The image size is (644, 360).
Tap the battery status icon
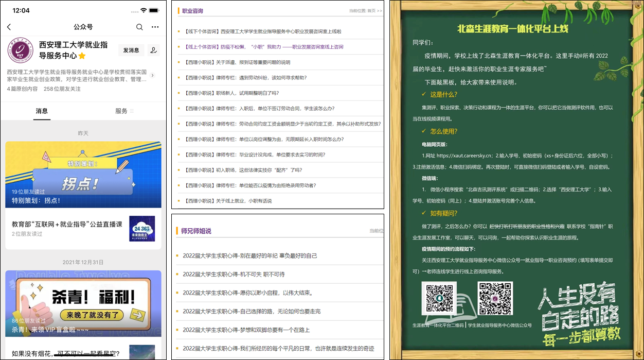(x=155, y=10)
